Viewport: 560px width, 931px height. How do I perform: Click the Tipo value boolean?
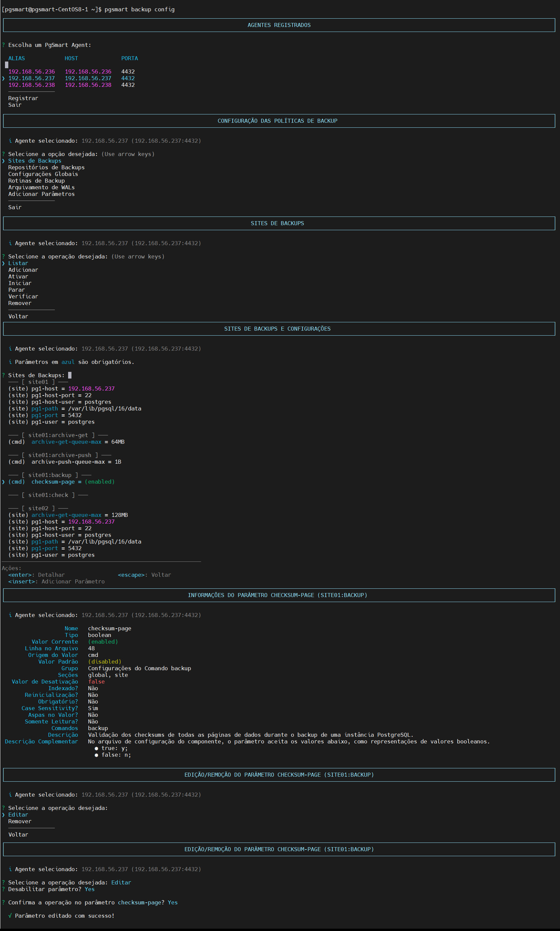click(100, 635)
